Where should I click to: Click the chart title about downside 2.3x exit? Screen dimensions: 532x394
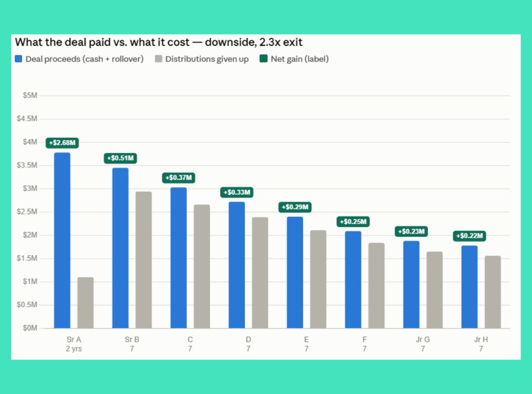[159, 42]
